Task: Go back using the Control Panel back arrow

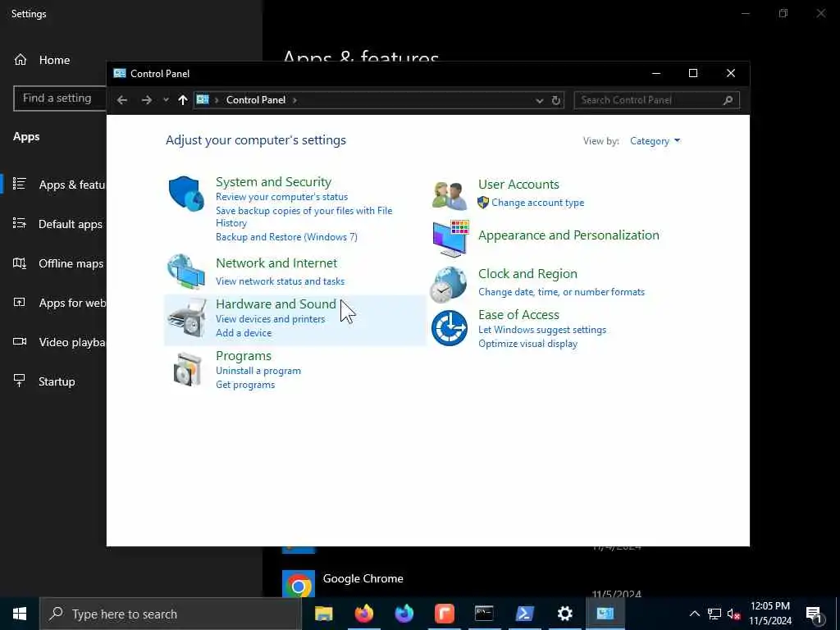Action: [x=122, y=100]
